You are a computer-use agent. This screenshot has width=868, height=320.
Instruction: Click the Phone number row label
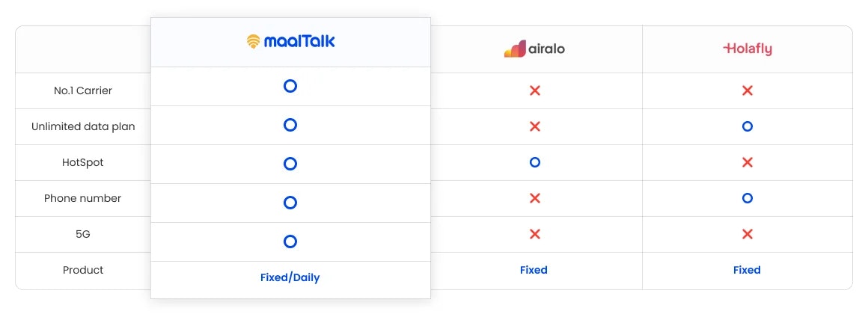(x=83, y=198)
